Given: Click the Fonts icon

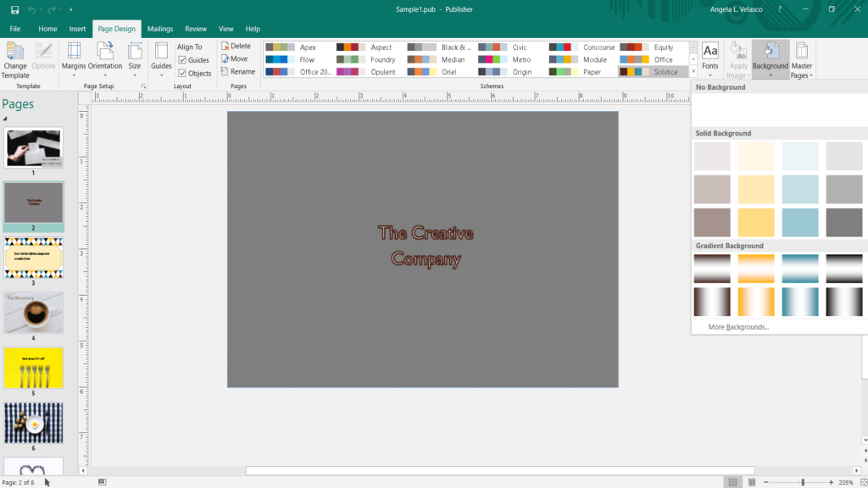Looking at the screenshot, I should click(710, 58).
